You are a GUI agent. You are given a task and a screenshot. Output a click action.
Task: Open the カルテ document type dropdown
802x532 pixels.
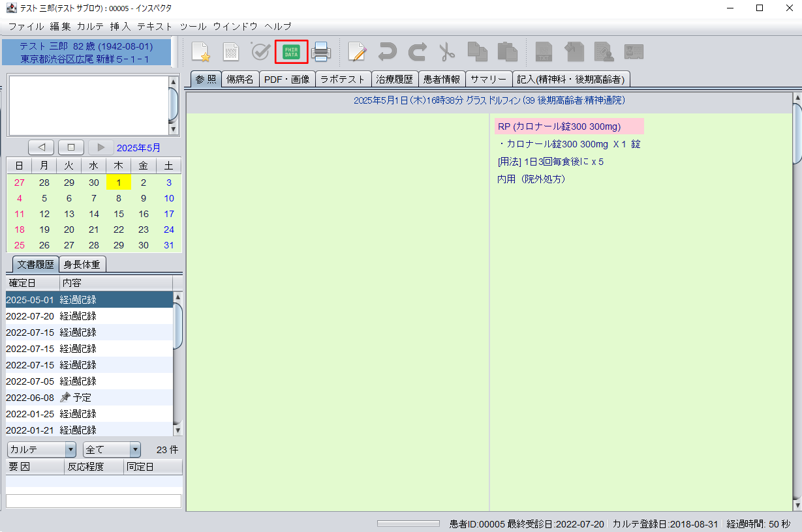[x=42, y=450]
